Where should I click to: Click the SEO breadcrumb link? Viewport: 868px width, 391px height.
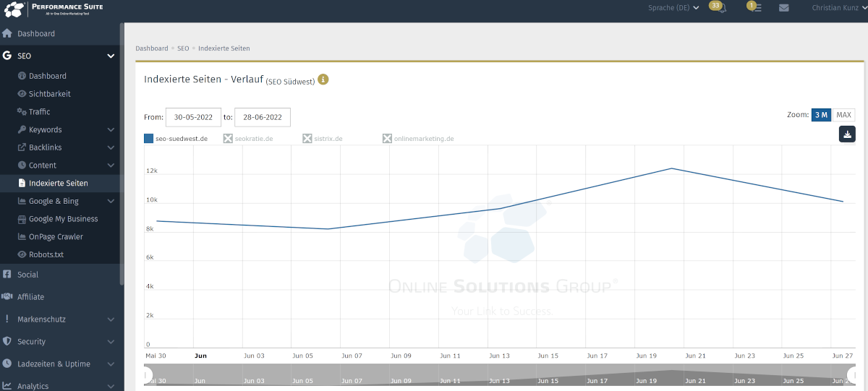coord(183,48)
